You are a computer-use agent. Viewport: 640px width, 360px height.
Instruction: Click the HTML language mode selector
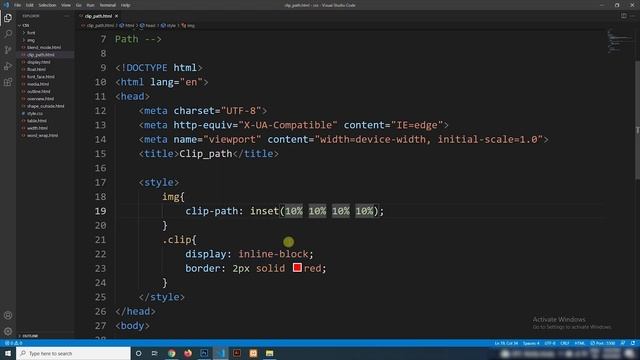coord(580,343)
